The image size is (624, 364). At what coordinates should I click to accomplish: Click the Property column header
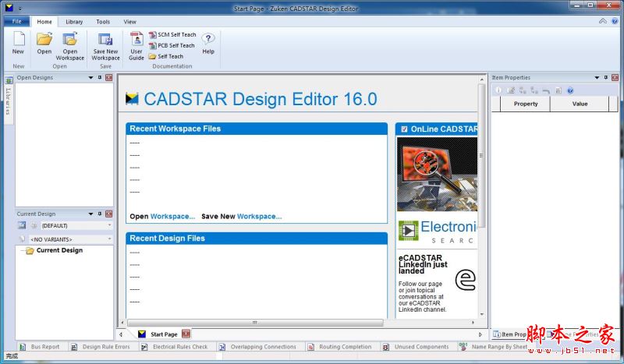[x=526, y=104]
